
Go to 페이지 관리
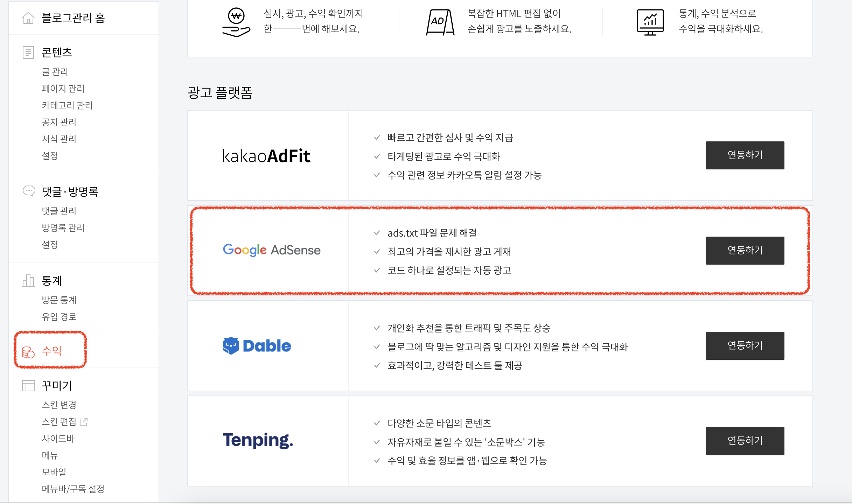[x=63, y=89]
